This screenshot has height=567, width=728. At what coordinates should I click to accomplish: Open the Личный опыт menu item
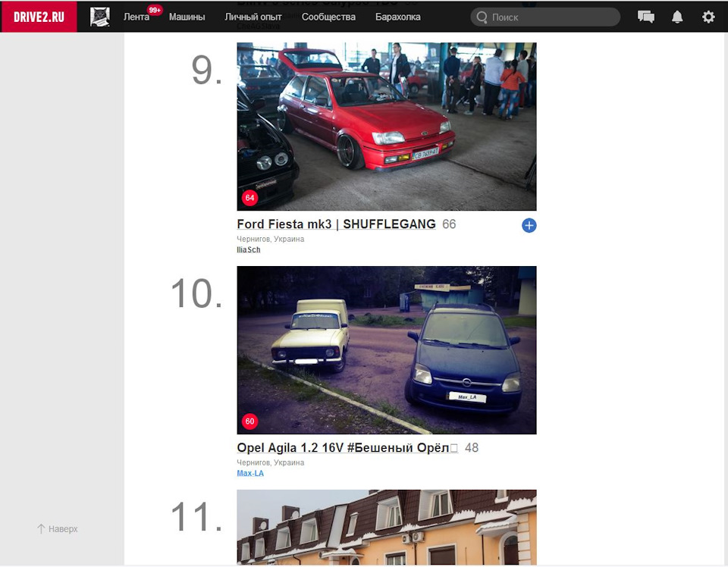pos(253,17)
